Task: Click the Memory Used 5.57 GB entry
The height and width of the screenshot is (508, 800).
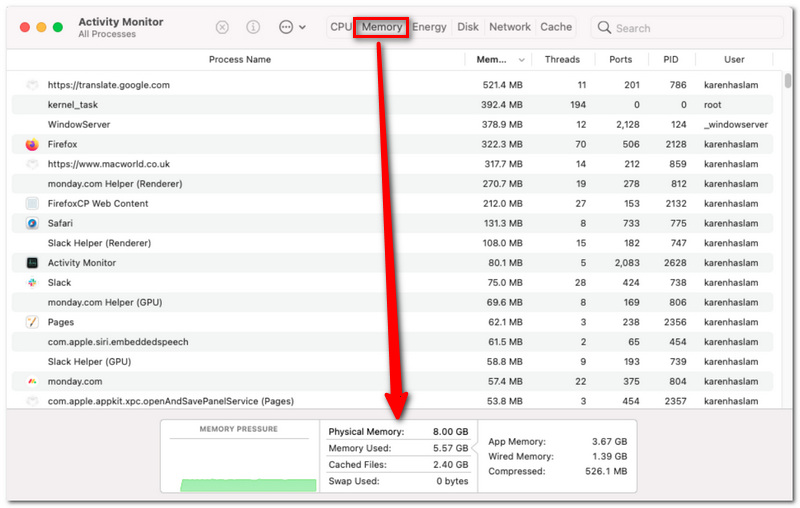Action: (x=398, y=448)
